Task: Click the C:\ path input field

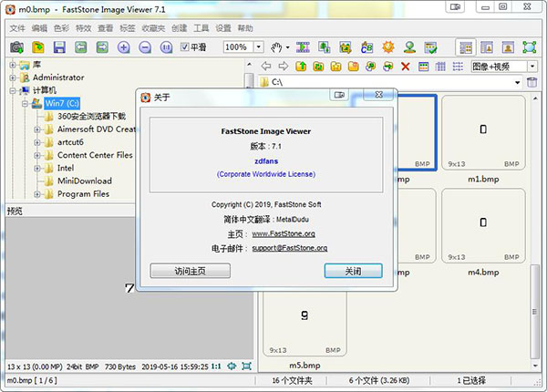Action: [390, 82]
